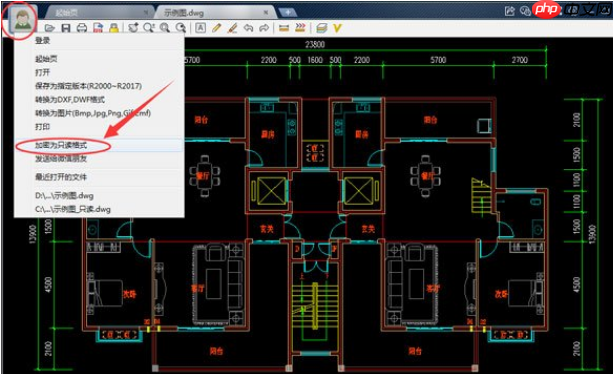
Task: Click the yellow V icon in toolbar
Action: pyautogui.click(x=337, y=28)
